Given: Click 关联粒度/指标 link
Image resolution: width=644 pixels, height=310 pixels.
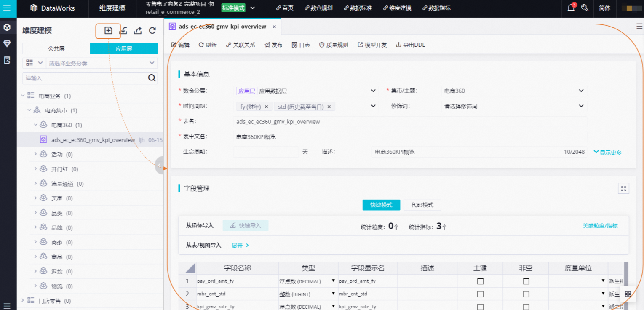Looking at the screenshot, I should [600, 226].
